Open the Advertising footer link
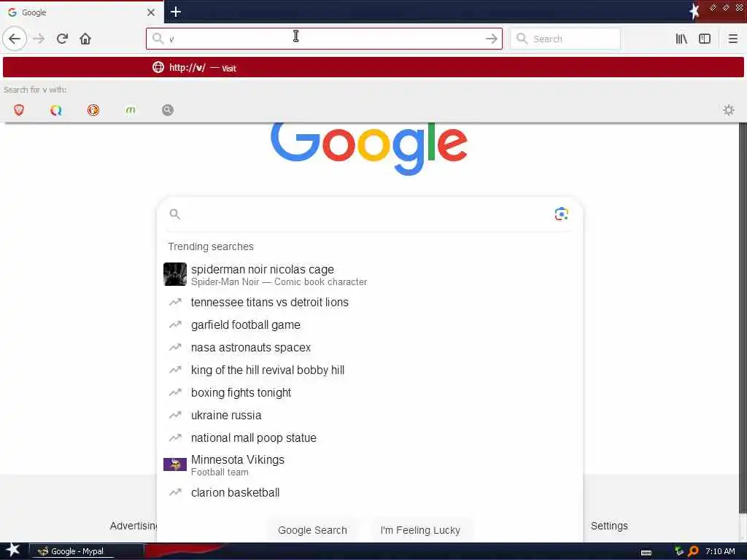 (x=133, y=526)
